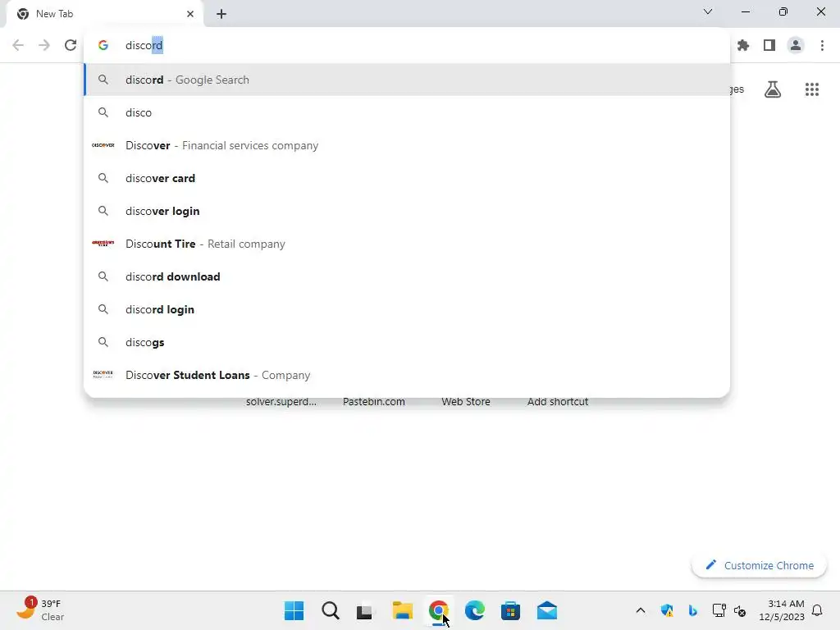Open taskbar Search magnifier
The width and height of the screenshot is (840, 630).
[x=330, y=610]
